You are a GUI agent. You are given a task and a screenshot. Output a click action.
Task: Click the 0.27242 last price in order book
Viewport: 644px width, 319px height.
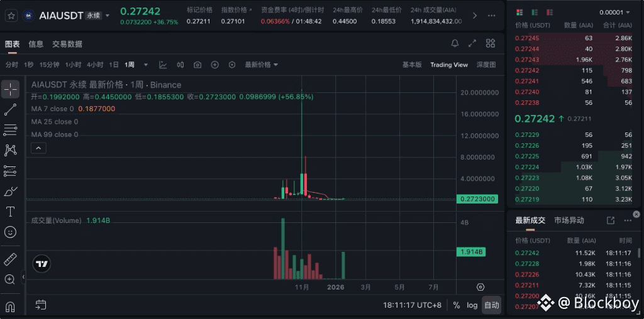(535, 119)
